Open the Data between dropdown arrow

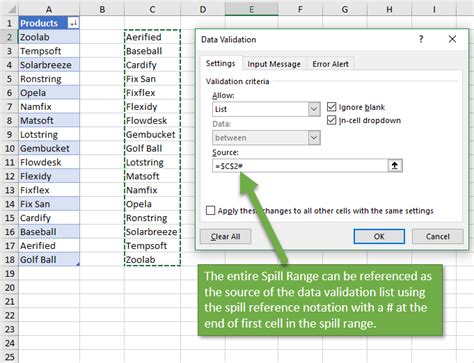click(x=314, y=138)
